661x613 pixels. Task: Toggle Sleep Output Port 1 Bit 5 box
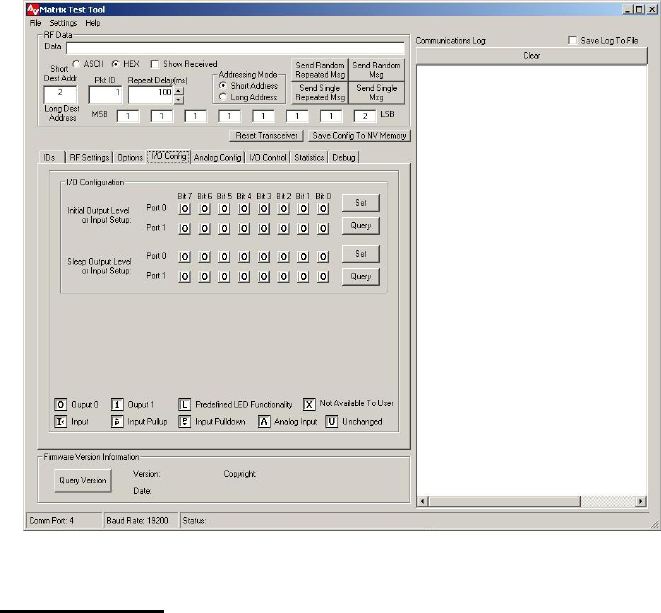[224, 277]
